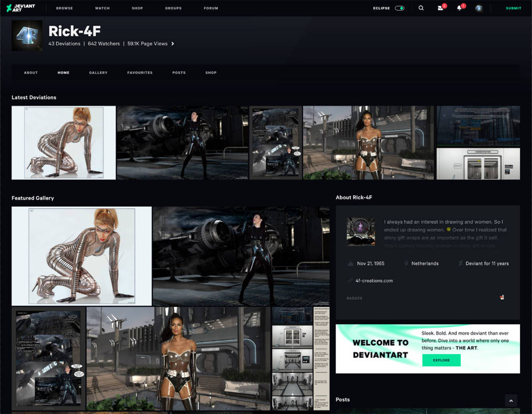Click the Rick-4F username heading
This screenshot has width=532, height=414.
74,31
